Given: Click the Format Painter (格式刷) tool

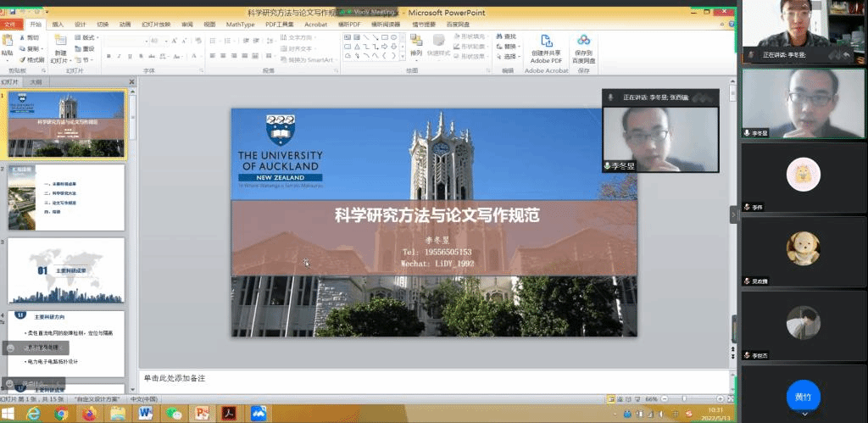Looking at the screenshot, I should click(31, 60).
